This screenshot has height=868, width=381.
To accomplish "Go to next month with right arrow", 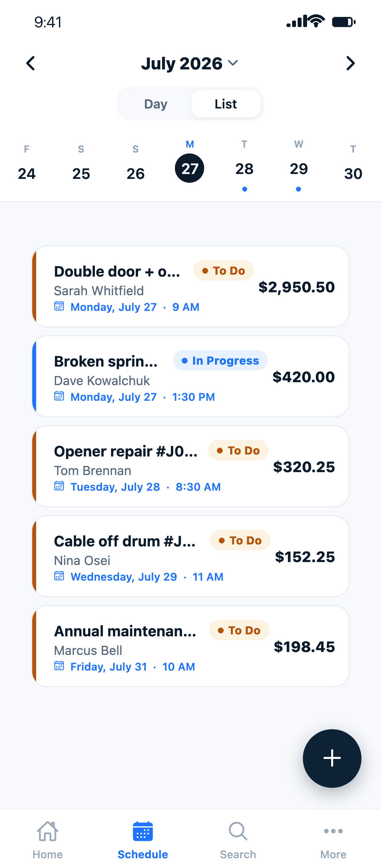I will (x=350, y=63).
